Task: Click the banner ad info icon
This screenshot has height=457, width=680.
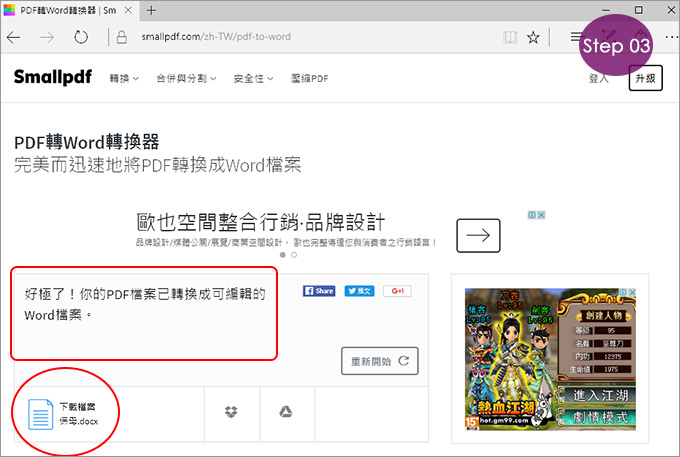Action: 532,215
